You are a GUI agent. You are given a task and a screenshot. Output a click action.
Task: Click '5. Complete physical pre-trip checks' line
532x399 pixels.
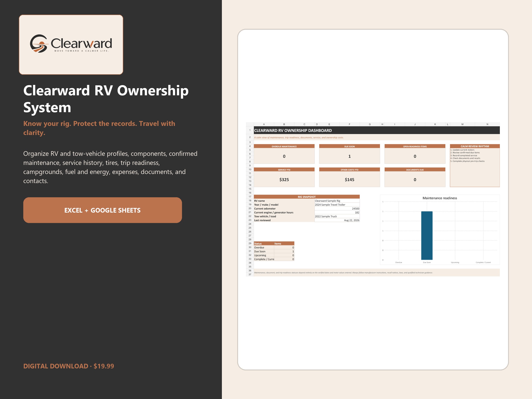(467, 161)
